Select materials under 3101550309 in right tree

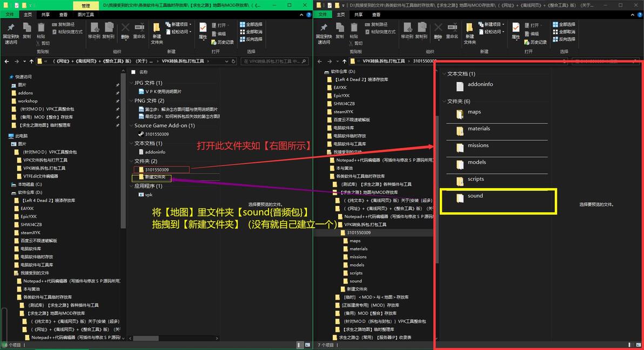(359, 249)
